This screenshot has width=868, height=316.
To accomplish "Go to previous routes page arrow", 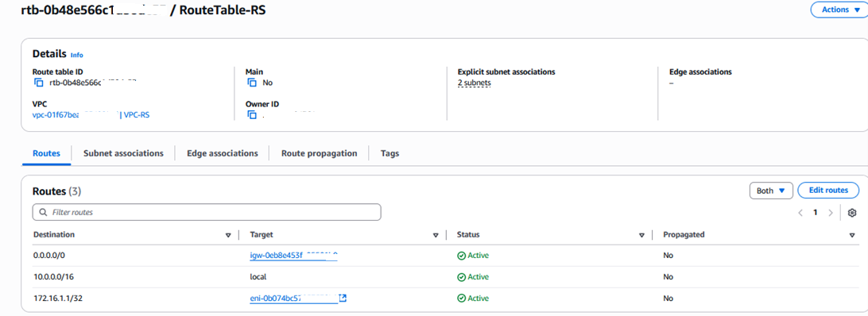I will (x=800, y=213).
